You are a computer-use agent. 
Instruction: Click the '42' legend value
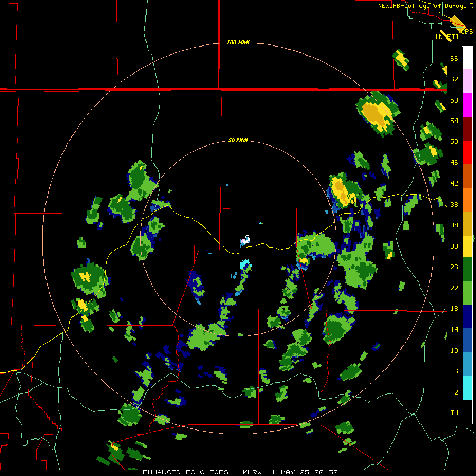pyautogui.click(x=454, y=184)
